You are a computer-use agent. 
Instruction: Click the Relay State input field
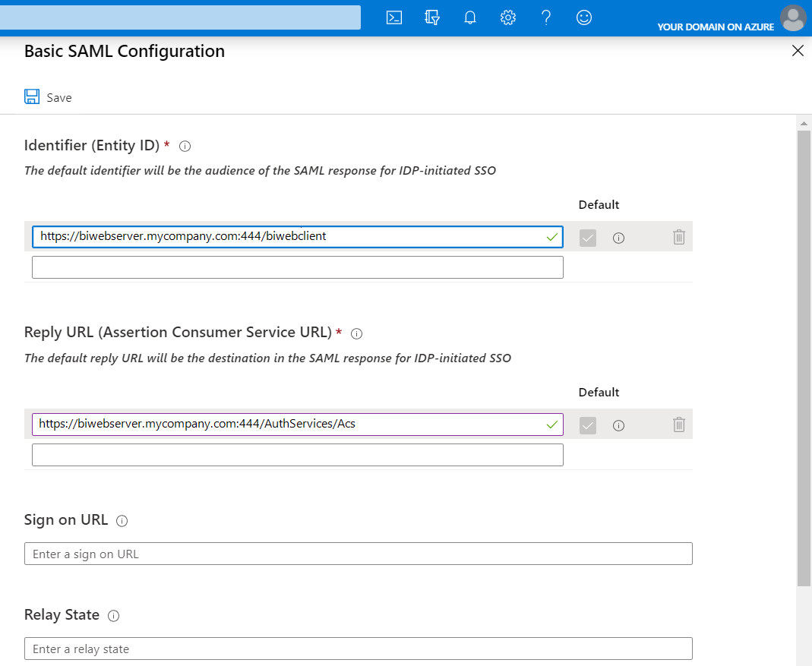358,649
